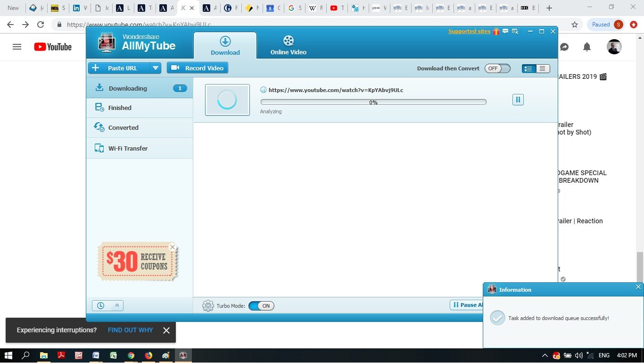This screenshot has width=644, height=363.
Task: Dismiss the interruptions notification
Action: (166, 330)
